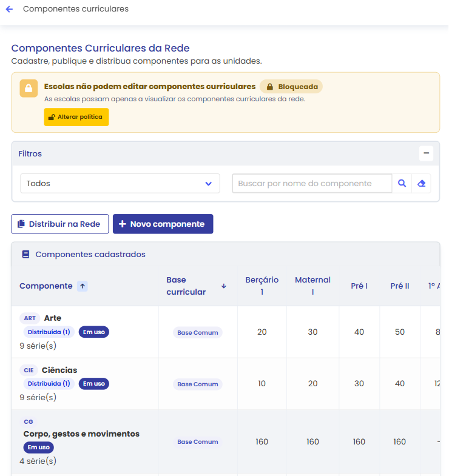Click 9 série(s) text in Arte row
The height and width of the screenshot is (476, 449).
point(38,346)
